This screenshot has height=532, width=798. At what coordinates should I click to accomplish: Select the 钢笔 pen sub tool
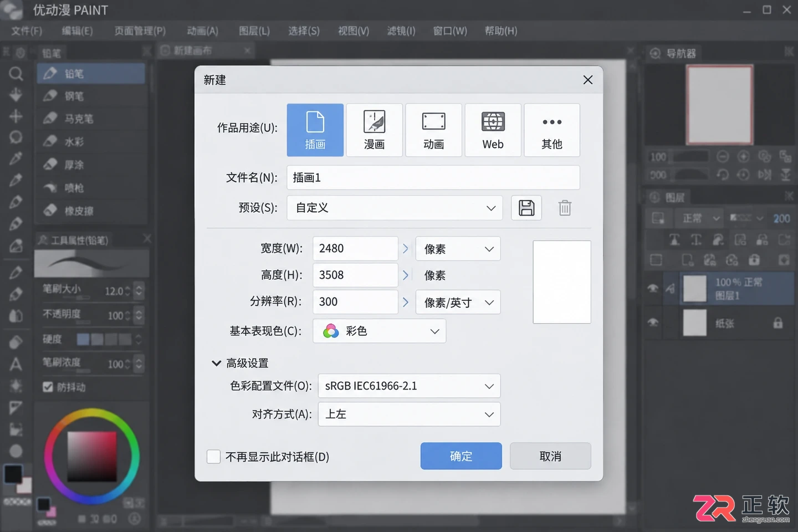91,96
